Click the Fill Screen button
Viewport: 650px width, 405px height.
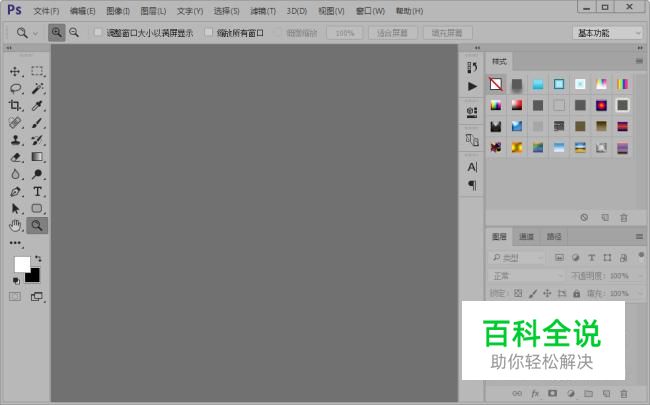pos(448,33)
